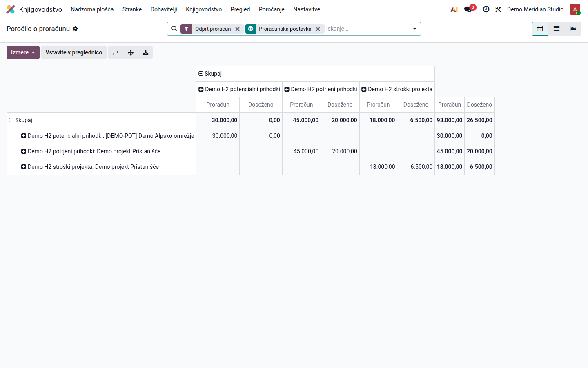Open the Dobavitelji menu
The width and height of the screenshot is (588, 368).
coord(164,9)
